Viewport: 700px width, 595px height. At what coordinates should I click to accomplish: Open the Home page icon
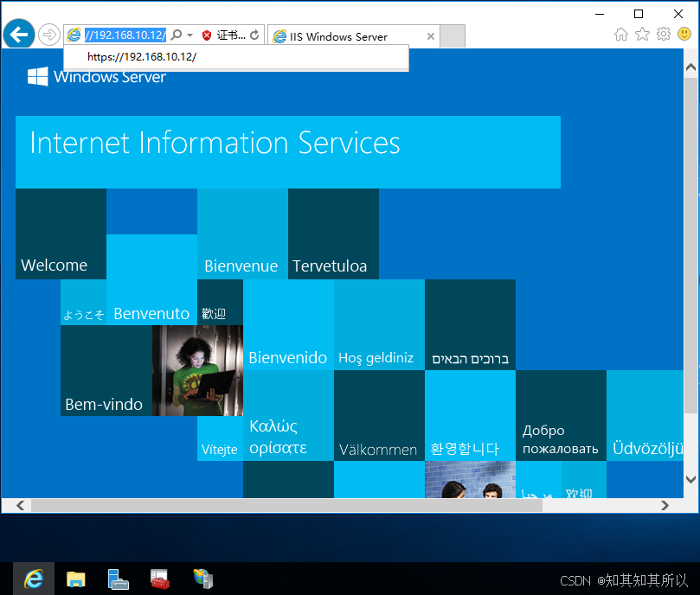coord(620,35)
